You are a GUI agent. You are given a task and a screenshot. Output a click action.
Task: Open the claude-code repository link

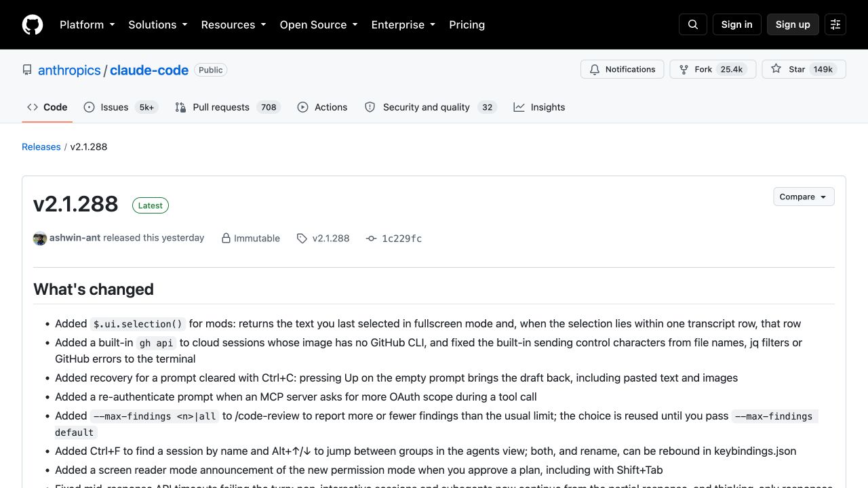click(149, 70)
